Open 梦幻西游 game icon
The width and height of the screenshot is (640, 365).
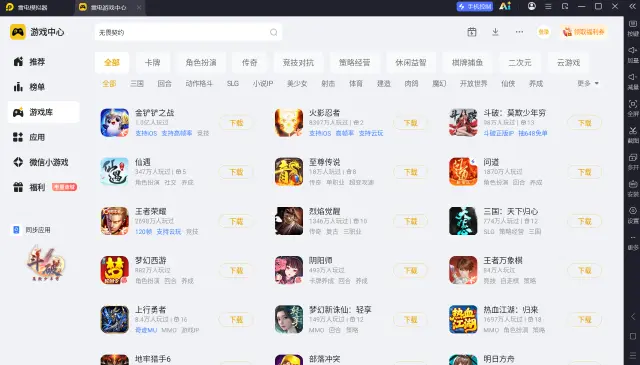115,270
